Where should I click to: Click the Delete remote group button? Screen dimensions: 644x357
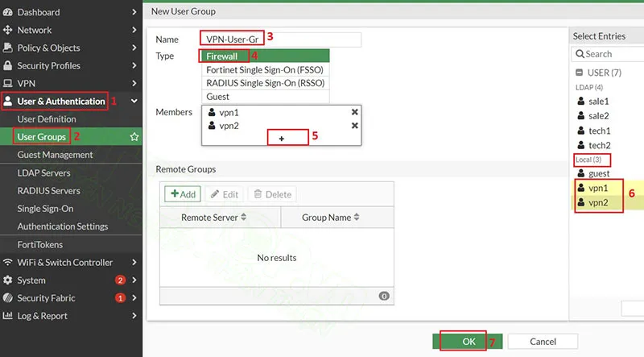click(272, 194)
